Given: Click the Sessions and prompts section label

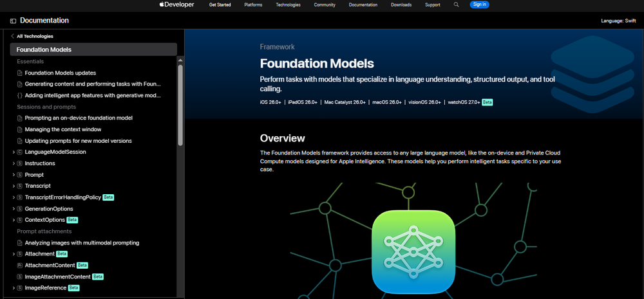Looking at the screenshot, I should [x=46, y=107].
